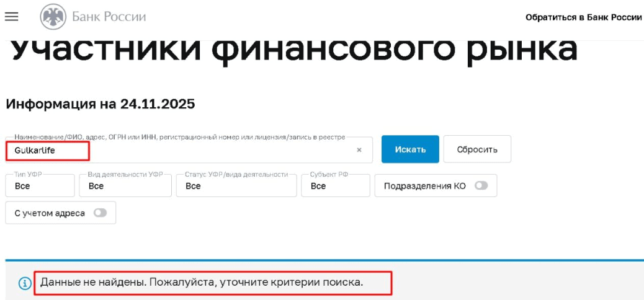This screenshot has height=300, width=644.
Task: Open the Вид деятельности УФР dropdown
Action: tap(125, 186)
